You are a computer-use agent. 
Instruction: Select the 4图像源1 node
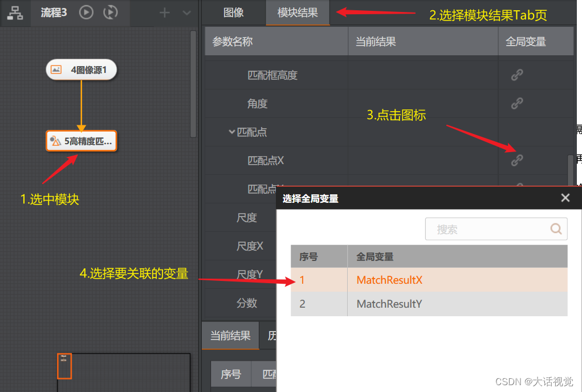(x=82, y=70)
